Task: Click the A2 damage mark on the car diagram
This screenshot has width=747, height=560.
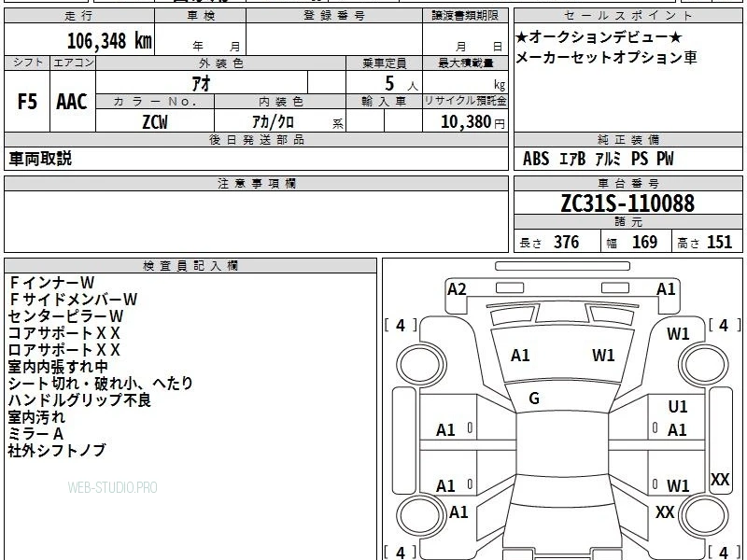Action: [457, 289]
